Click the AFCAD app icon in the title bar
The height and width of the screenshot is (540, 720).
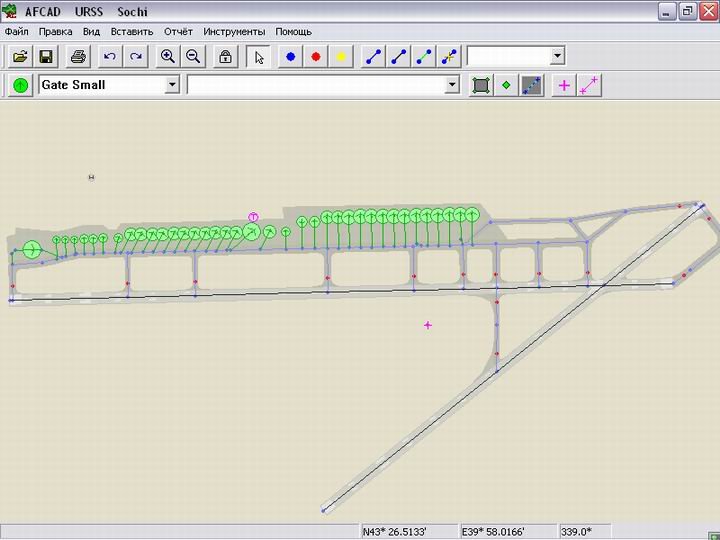coord(9,11)
